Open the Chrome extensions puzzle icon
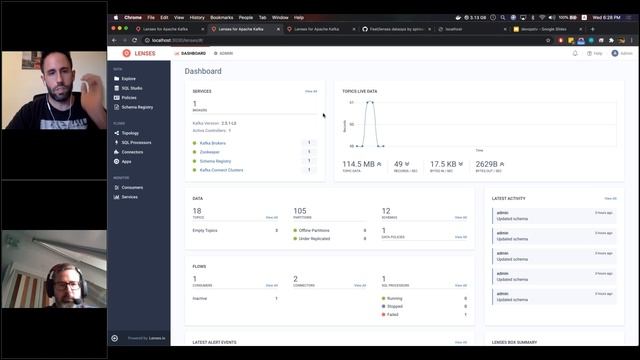Viewport: 640px width, 360px height. [611, 40]
